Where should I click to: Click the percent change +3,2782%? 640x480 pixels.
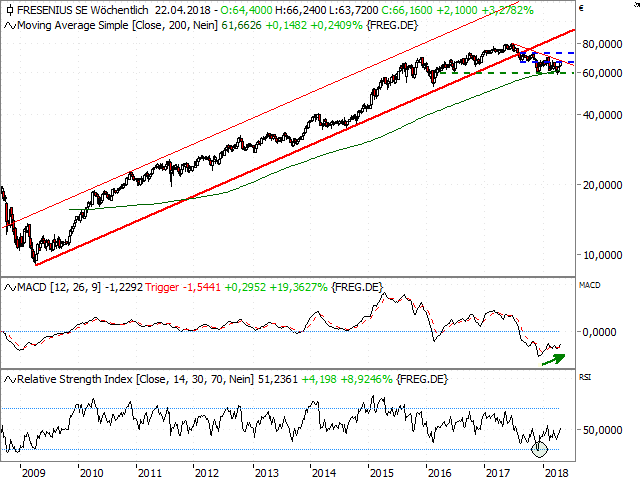pyautogui.click(x=506, y=10)
